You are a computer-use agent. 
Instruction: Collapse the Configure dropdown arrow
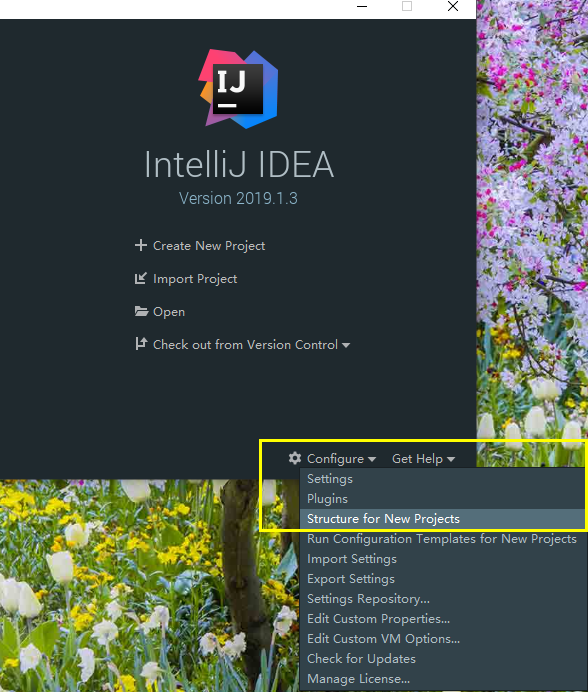pos(372,459)
